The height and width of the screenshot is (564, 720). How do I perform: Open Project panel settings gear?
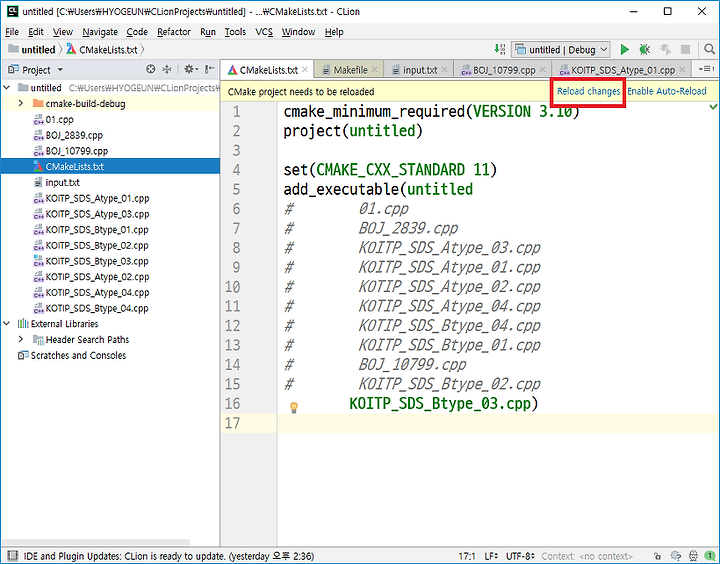pos(190,69)
